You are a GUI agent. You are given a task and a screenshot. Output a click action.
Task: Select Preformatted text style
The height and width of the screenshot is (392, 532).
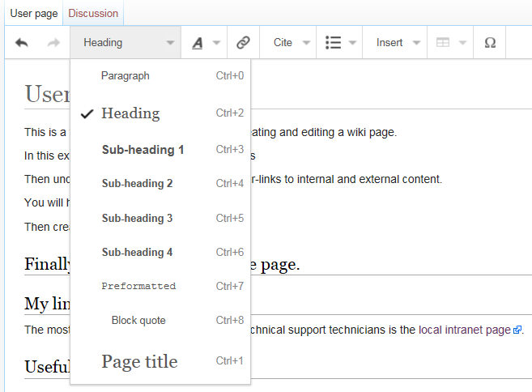click(138, 286)
